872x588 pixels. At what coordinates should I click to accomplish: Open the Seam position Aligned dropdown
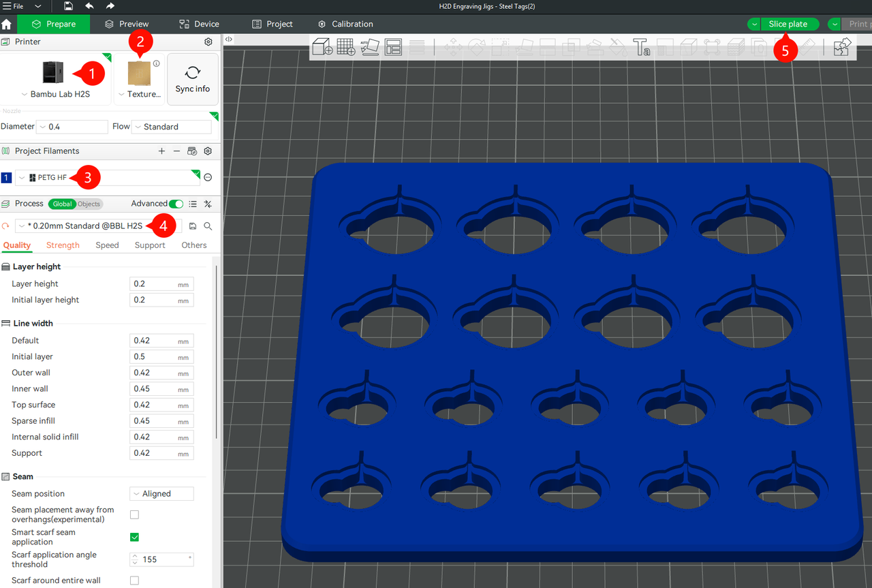161,494
